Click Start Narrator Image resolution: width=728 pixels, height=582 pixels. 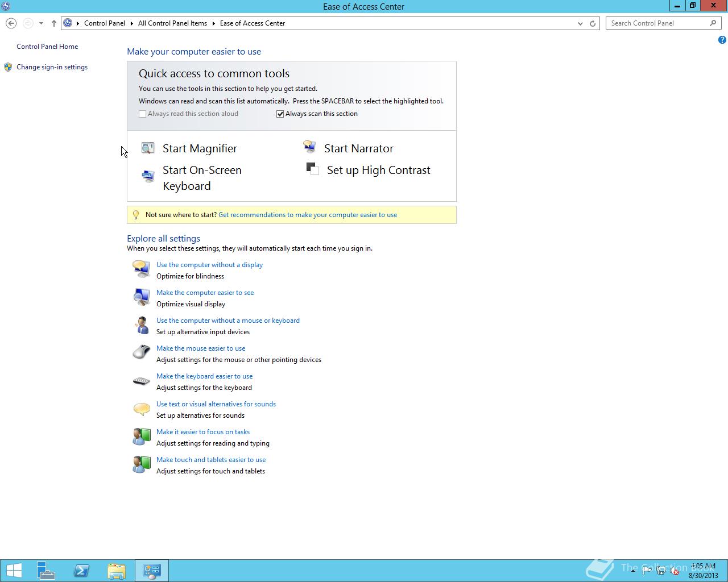tap(359, 148)
